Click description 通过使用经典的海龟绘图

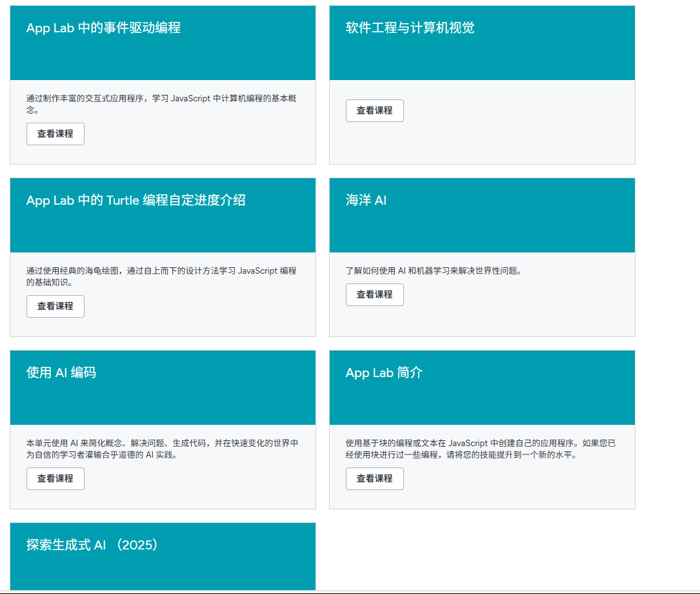[x=161, y=276]
